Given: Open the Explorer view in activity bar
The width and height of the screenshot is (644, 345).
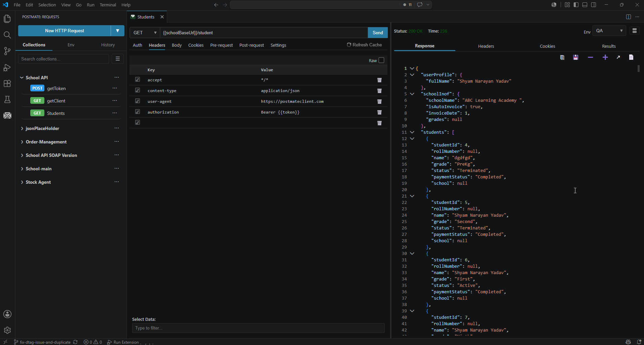Looking at the screenshot, I should pos(7,19).
